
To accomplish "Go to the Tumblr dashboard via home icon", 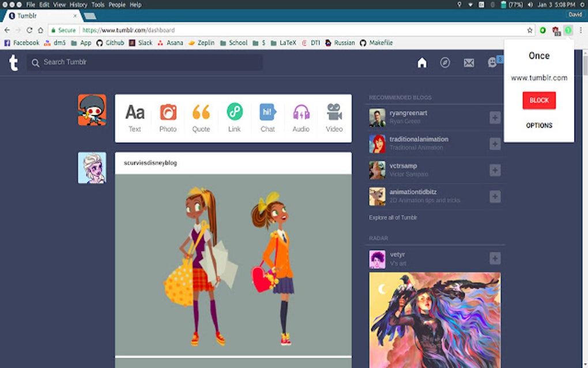I will click(422, 62).
